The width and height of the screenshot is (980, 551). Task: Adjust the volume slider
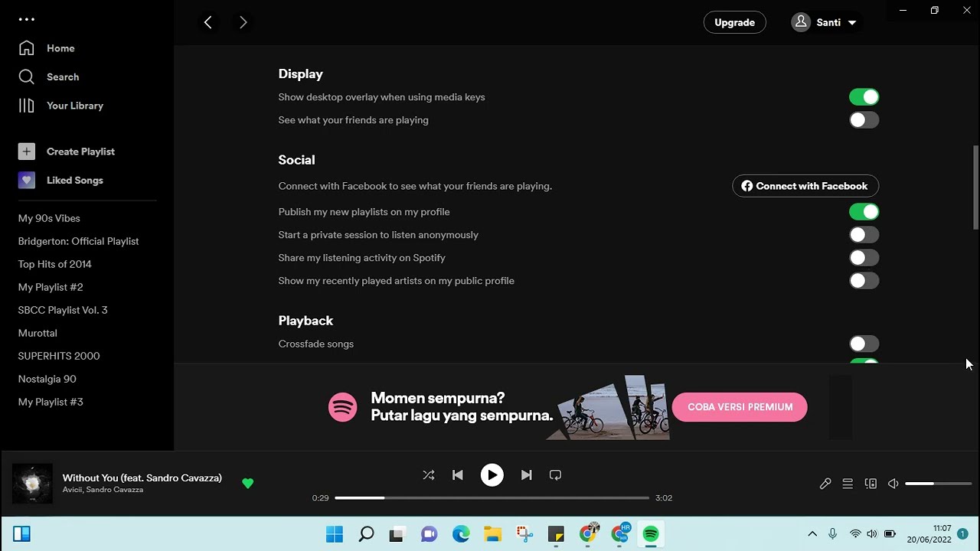point(938,484)
